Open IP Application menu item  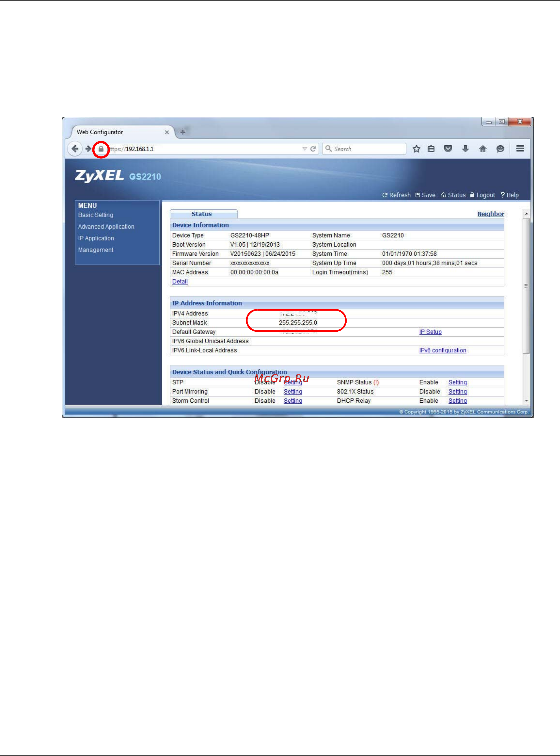pyautogui.click(x=96, y=238)
